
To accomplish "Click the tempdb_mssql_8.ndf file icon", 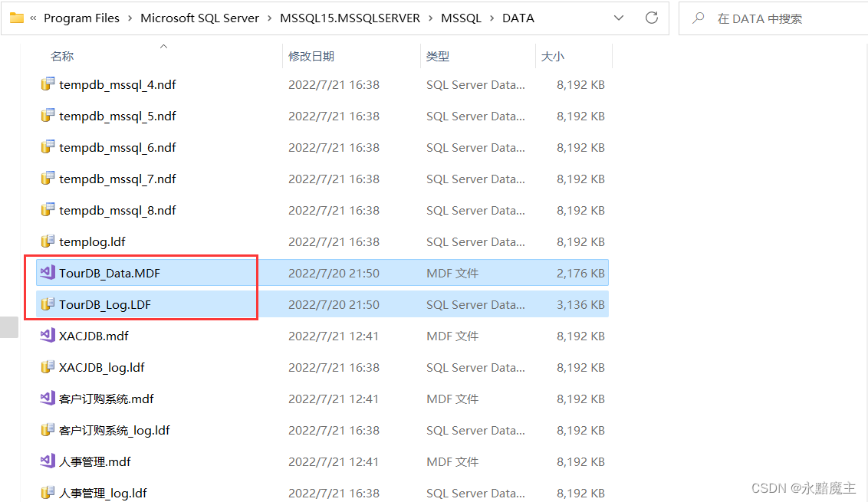I will [48, 210].
